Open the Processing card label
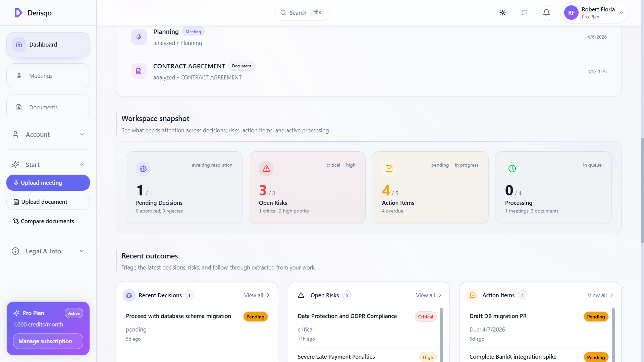The width and height of the screenshot is (644, 362). coord(519,203)
